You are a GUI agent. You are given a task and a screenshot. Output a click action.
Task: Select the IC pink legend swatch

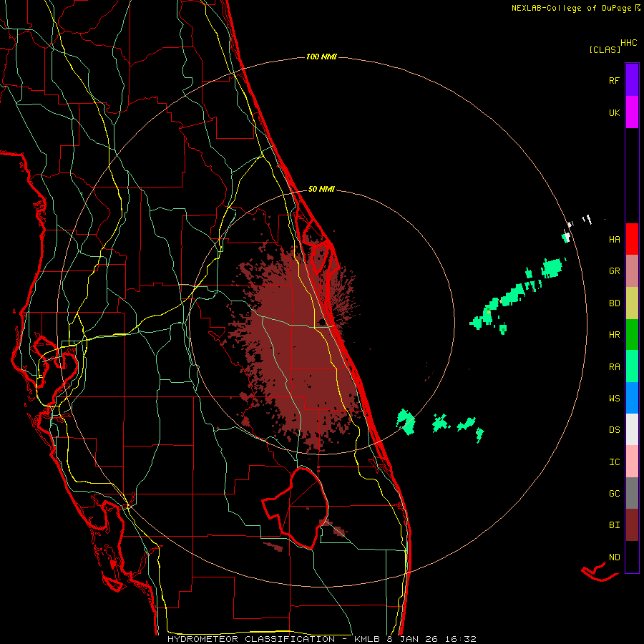632,462
